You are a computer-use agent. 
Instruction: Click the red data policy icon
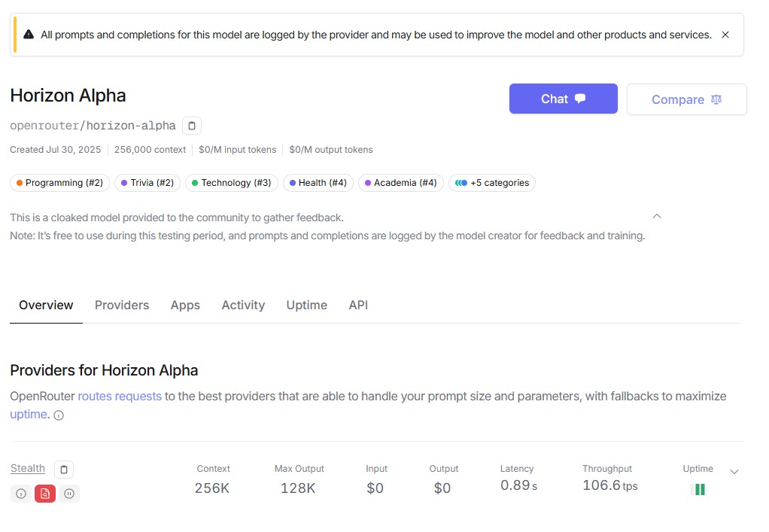pos(45,494)
